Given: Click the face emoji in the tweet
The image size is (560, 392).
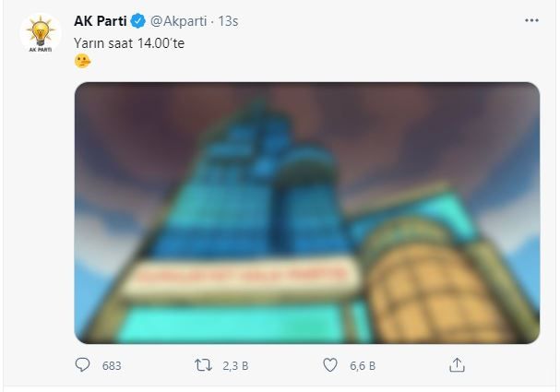Looking at the screenshot, I should pos(82,61).
